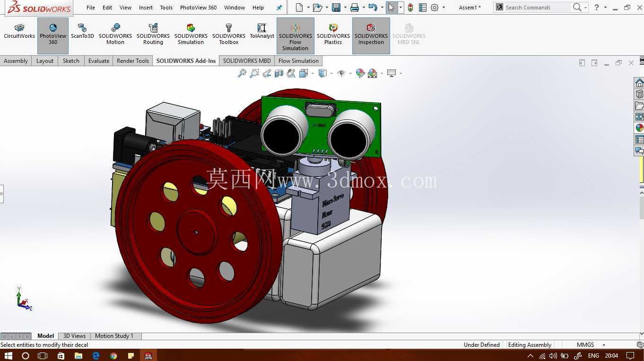Switch to the Evaluate tab
The height and width of the screenshot is (361, 644).
tap(99, 60)
